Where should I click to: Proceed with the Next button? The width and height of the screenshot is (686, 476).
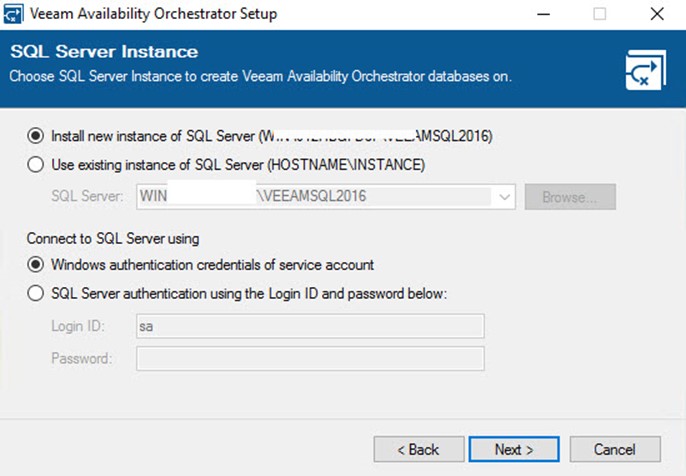(514, 449)
